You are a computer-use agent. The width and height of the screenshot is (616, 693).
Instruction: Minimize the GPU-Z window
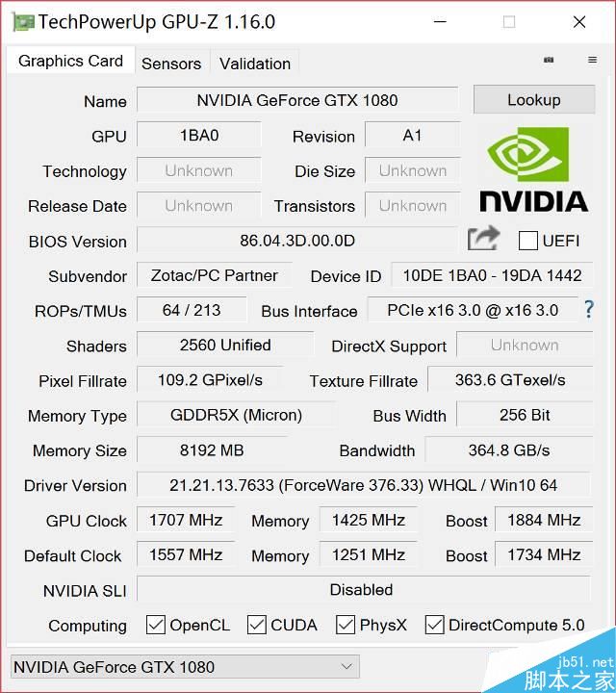[440, 21]
